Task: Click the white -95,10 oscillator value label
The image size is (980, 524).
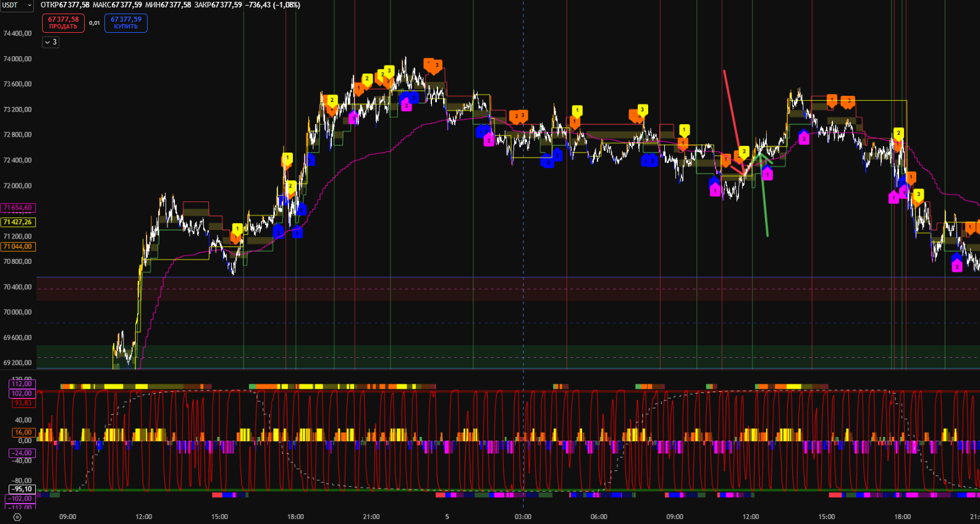Action: pos(22,489)
